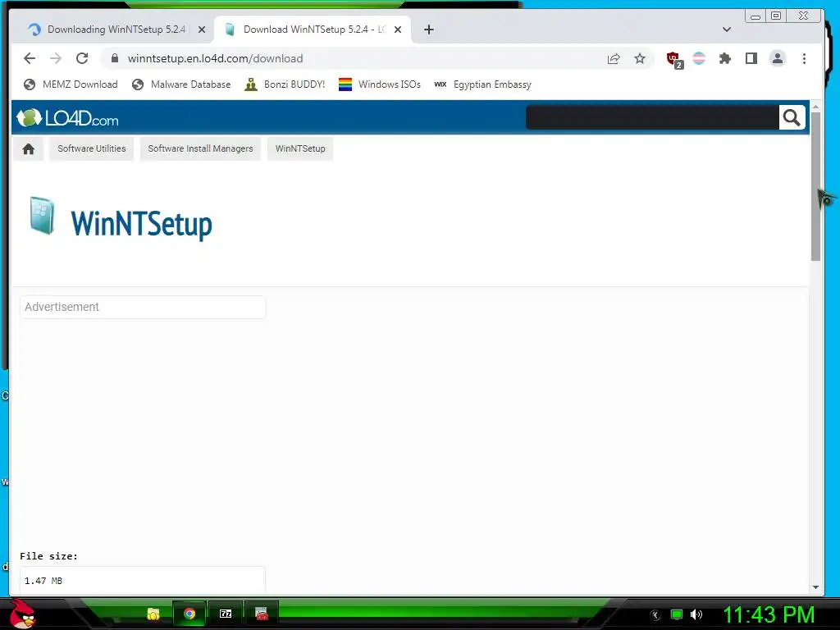Click the red taskbar application icon
The height and width of the screenshot is (630, 840).
[262, 614]
